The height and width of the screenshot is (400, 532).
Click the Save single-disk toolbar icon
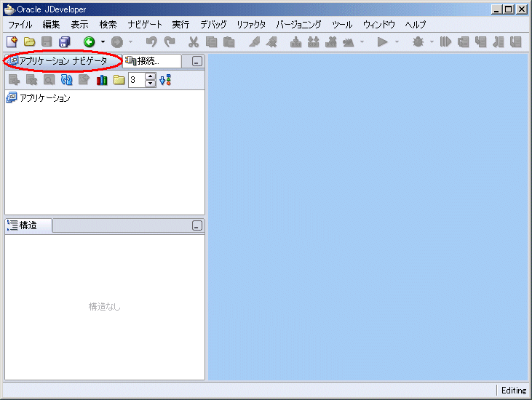[47, 42]
